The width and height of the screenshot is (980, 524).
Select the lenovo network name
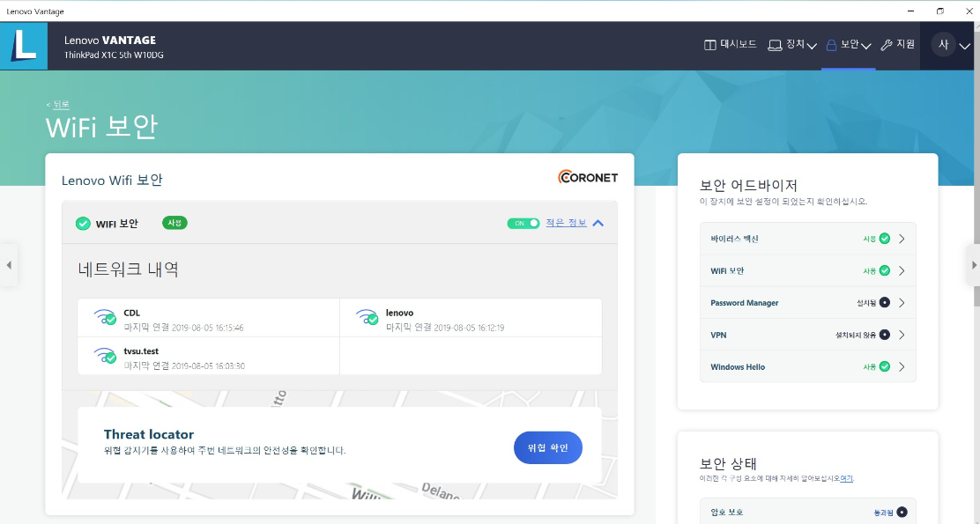tap(399, 313)
